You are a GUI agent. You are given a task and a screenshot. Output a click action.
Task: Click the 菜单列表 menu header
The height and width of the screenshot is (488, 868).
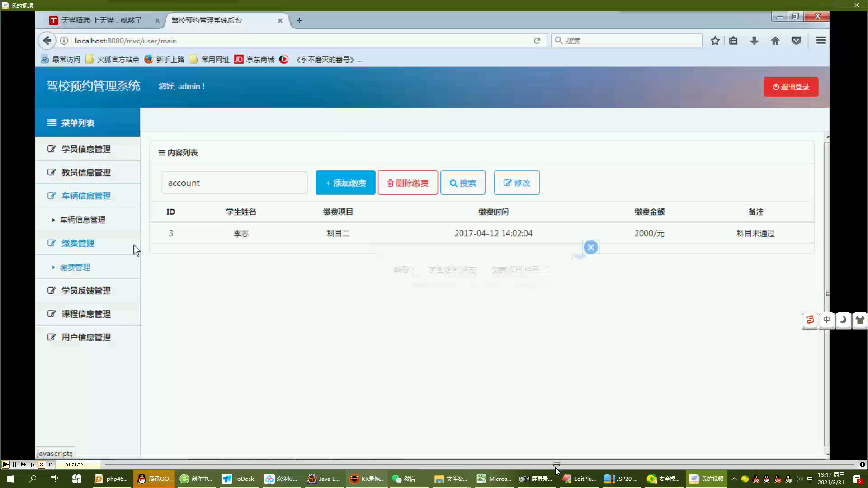[x=87, y=122]
